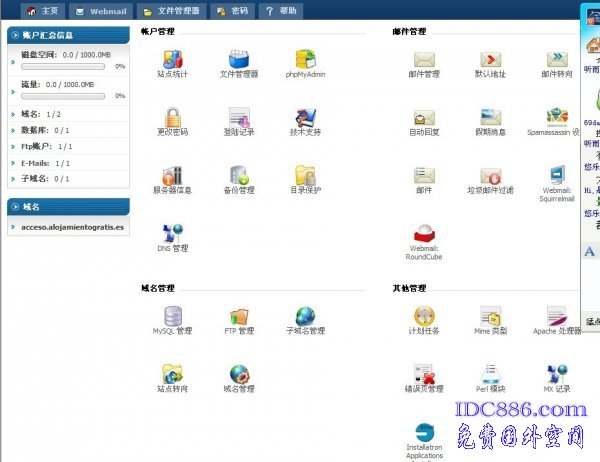Go to 文件管理器 tab in top bar

[171, 11]
